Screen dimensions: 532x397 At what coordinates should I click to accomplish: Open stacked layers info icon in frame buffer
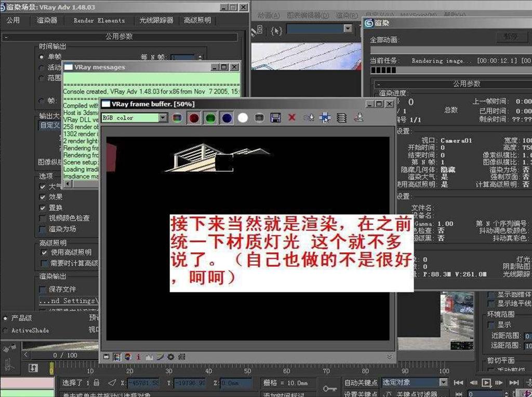(341, 118)
